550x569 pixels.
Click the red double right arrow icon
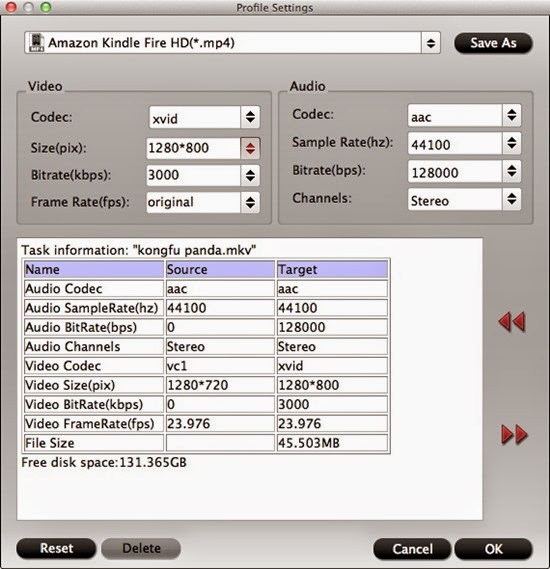click(514, 434)
